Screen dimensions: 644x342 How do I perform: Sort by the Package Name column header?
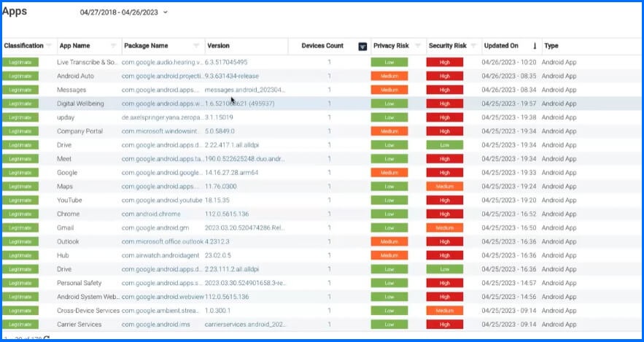[146, 45]
